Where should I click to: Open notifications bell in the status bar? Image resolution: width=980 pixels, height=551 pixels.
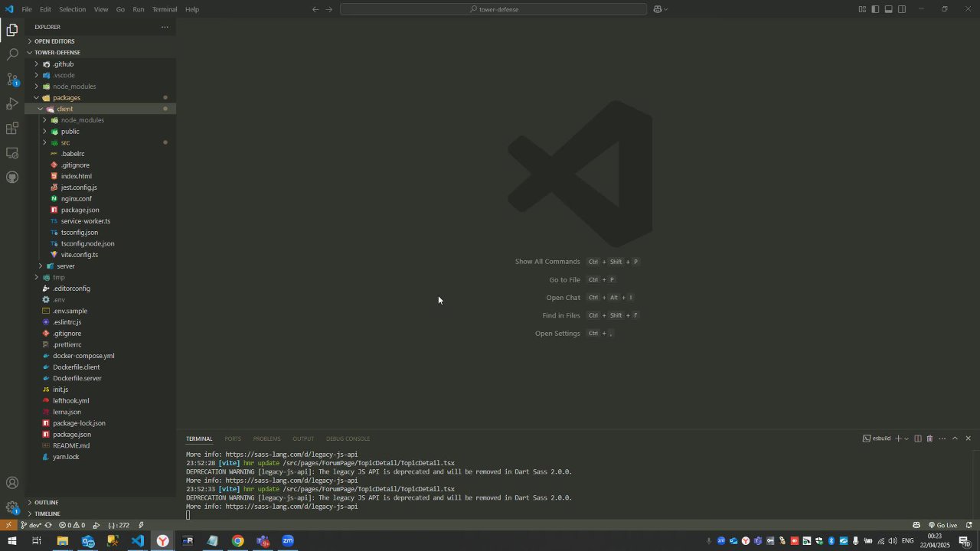click(969, 525)
